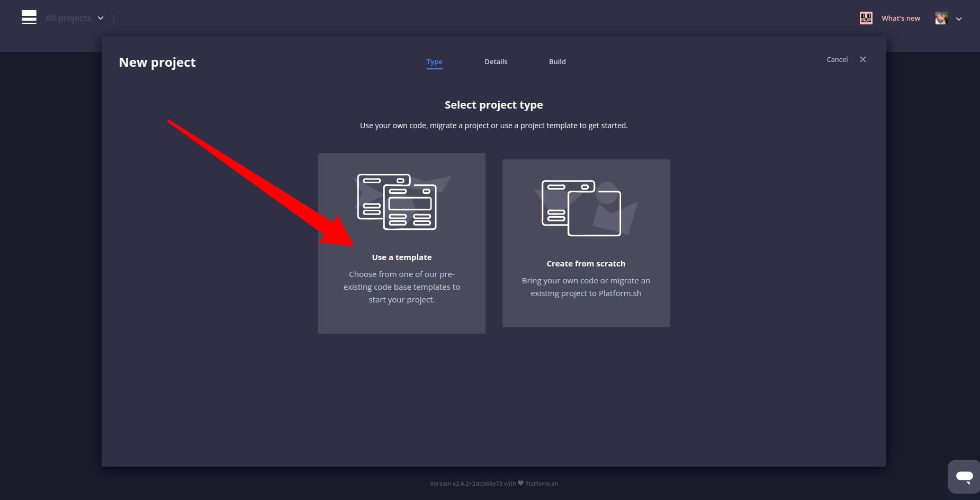Open the All projects dropdown

[x=68, y=18]
